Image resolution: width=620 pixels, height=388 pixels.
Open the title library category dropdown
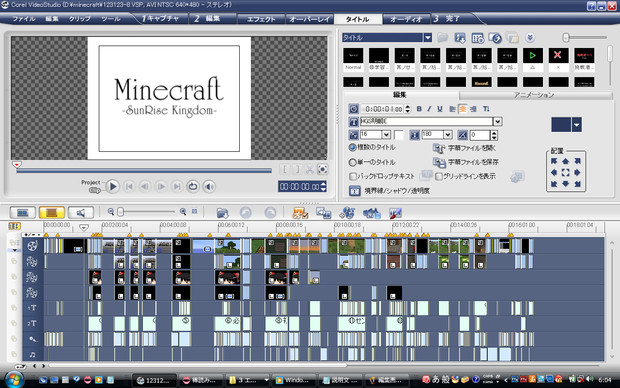point(428,38)
